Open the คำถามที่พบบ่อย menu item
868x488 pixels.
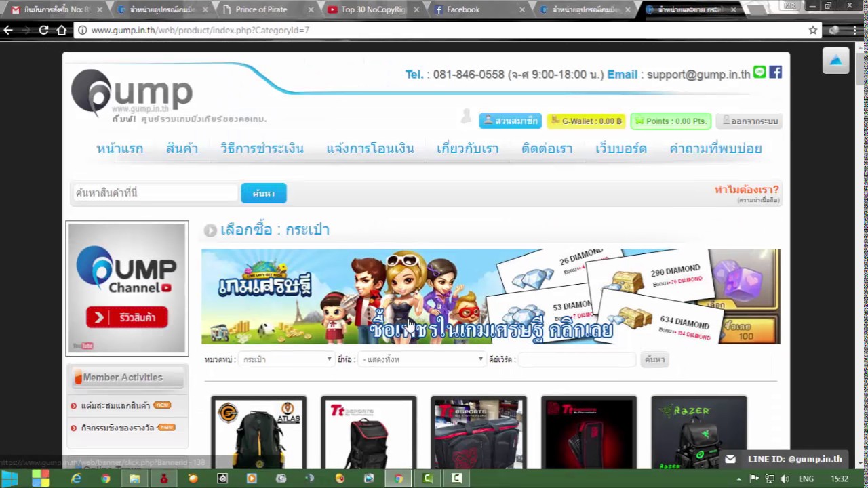(x=715, y=148)
